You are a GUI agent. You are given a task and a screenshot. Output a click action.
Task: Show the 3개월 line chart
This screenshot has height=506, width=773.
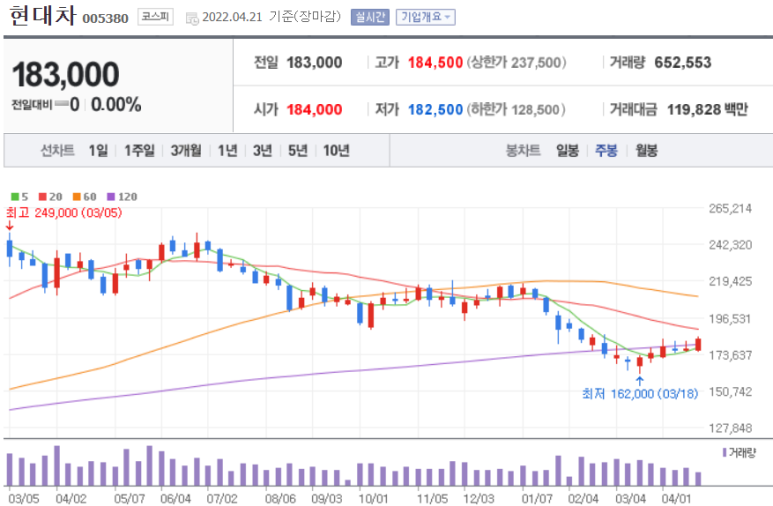186,151
